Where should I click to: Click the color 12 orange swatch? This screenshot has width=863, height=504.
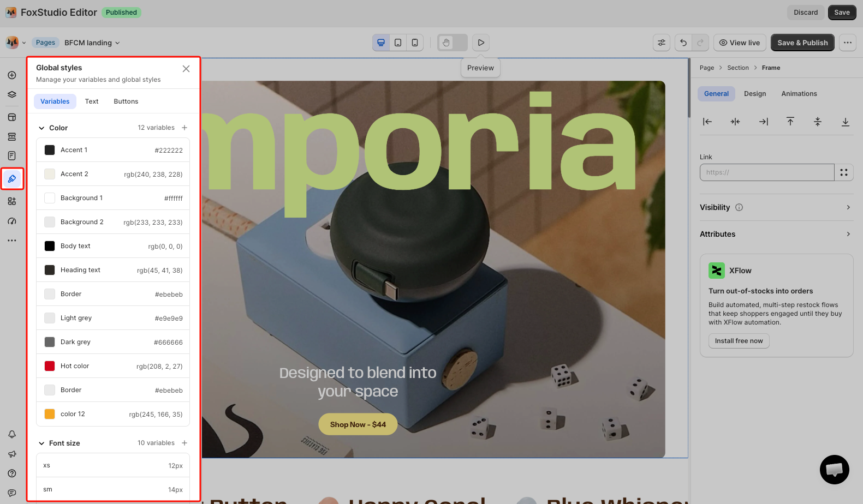pos(50,414)
